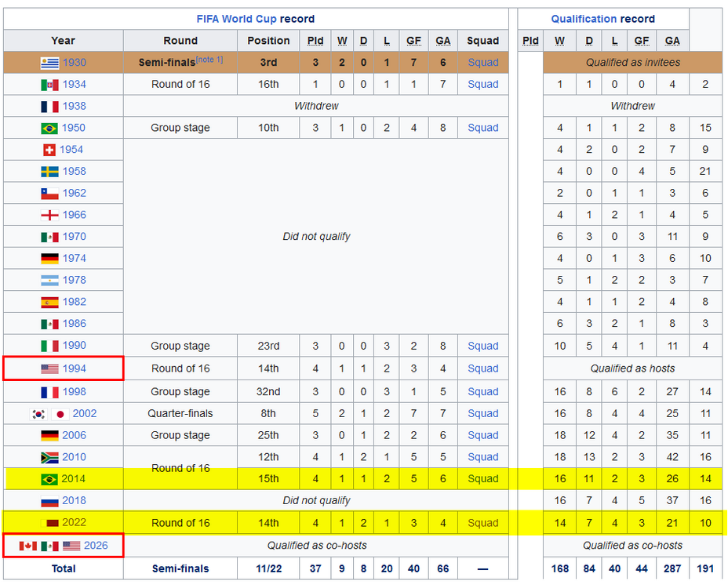Image resolution: width=728 pixels, height=588 pixels.
Task: Open the Squad link in the 2014 row
Action: 482,479
